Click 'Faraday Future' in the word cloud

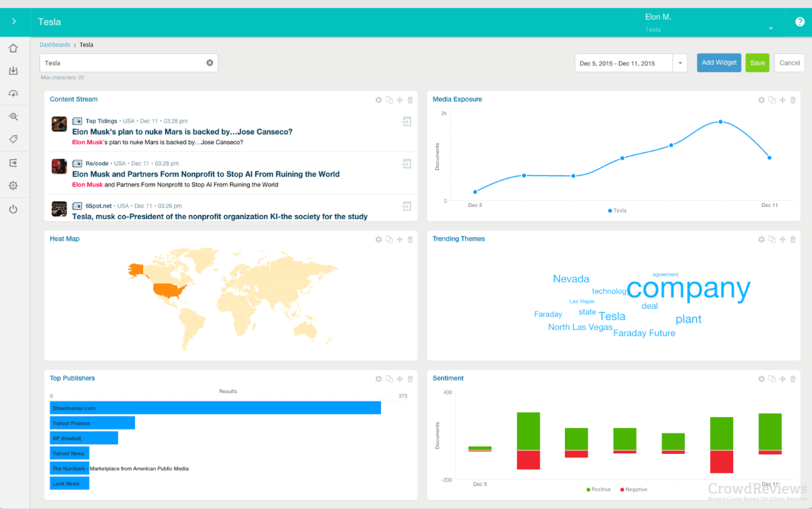(644, 333)
